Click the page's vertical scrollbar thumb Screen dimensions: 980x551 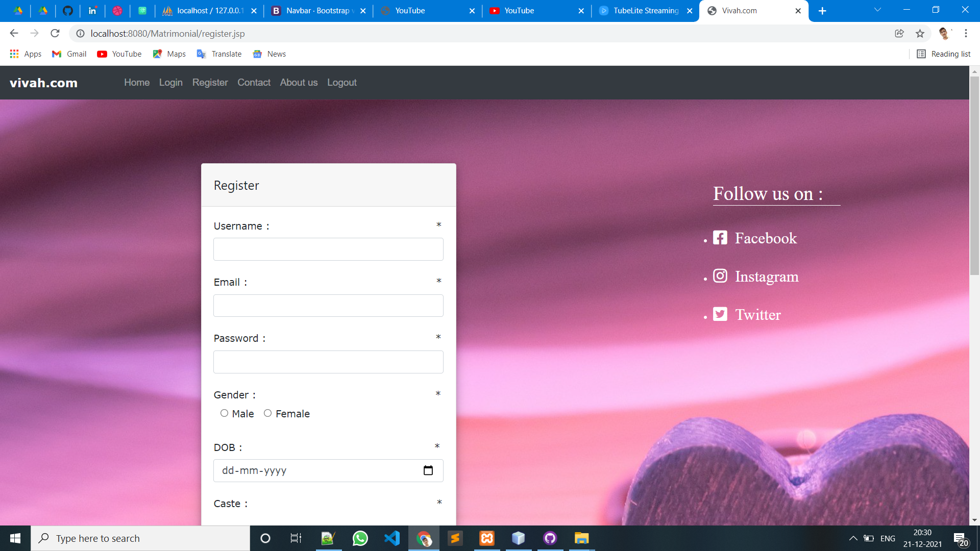(x=974, y=176)
